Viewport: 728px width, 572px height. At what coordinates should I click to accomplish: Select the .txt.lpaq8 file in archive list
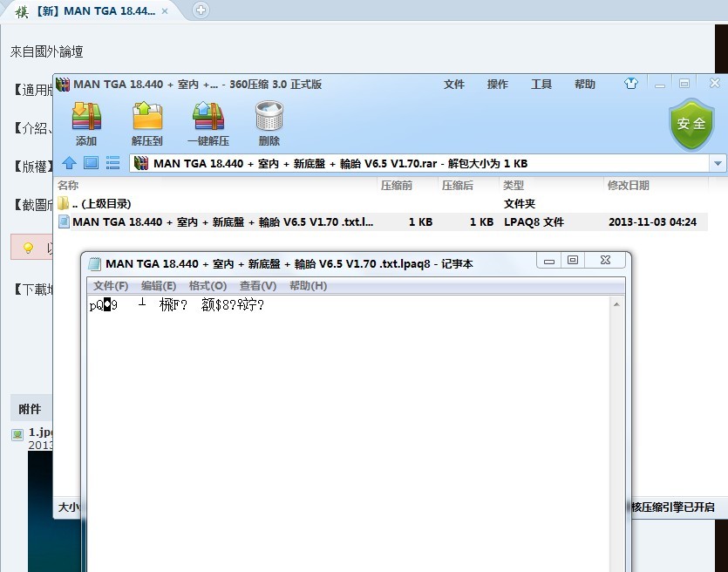[222, 222]
